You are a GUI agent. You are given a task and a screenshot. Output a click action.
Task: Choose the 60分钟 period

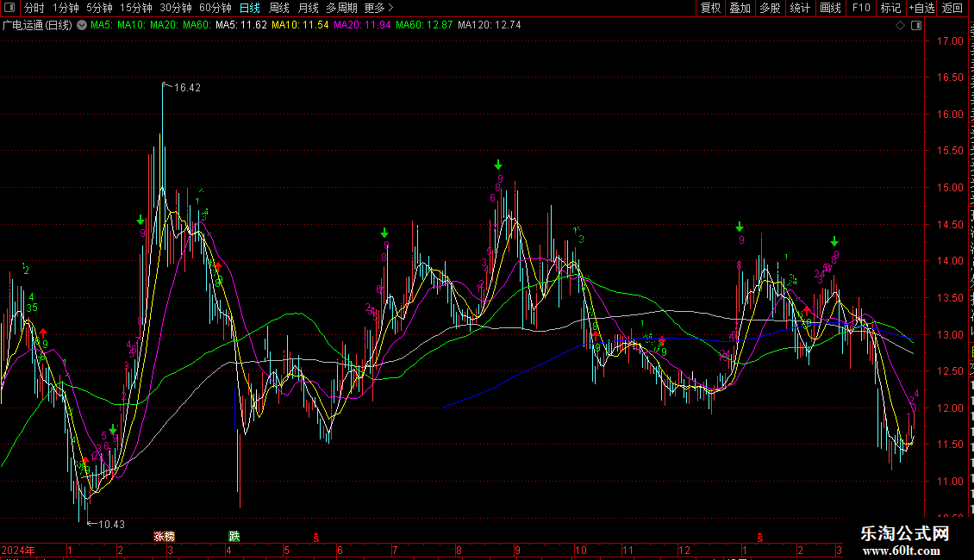[x=215, y=8]
